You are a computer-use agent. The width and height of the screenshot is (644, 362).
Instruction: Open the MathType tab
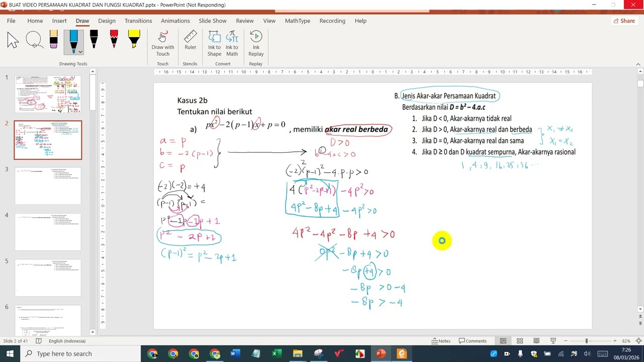(x=297, y=21)
